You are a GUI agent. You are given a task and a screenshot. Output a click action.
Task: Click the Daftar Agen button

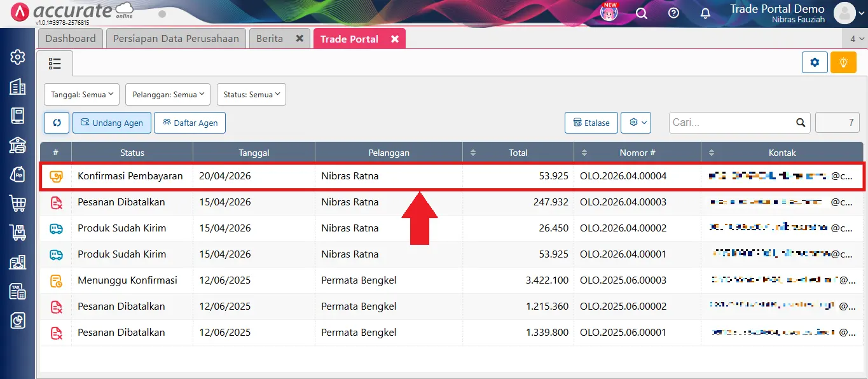pyautogui.click(x=189, y=123)
